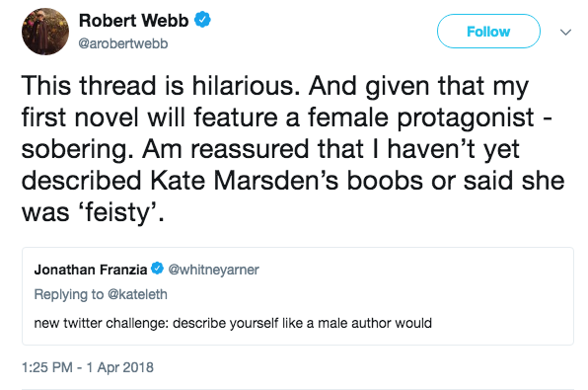Open the tweet options chevron menu
Viewport: 588px width, 390px height.
[565, 33]
